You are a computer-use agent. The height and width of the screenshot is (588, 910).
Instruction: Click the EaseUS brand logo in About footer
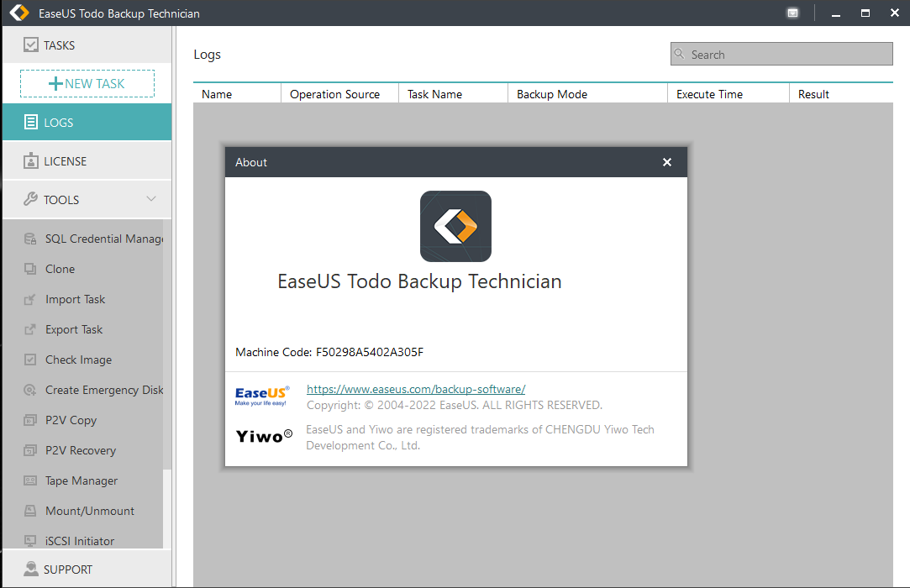[262, 396]
